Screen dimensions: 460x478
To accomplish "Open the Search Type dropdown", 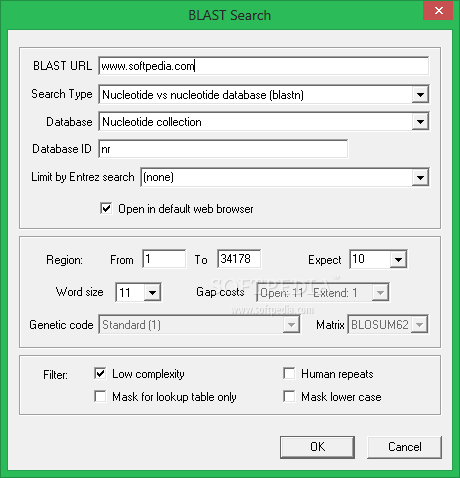I will pos(420,95).
